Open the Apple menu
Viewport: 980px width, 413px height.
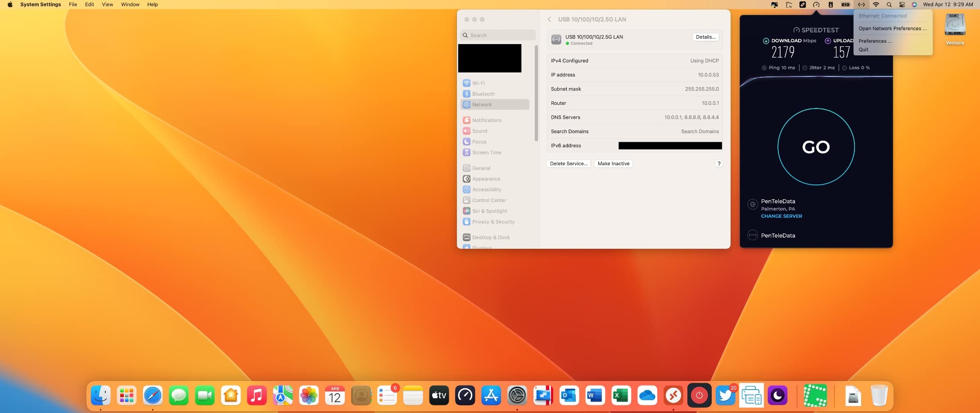(x=10, y=4)
